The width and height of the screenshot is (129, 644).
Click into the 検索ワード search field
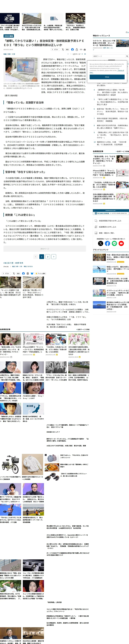pyautogui.click(x=109, y=56)
